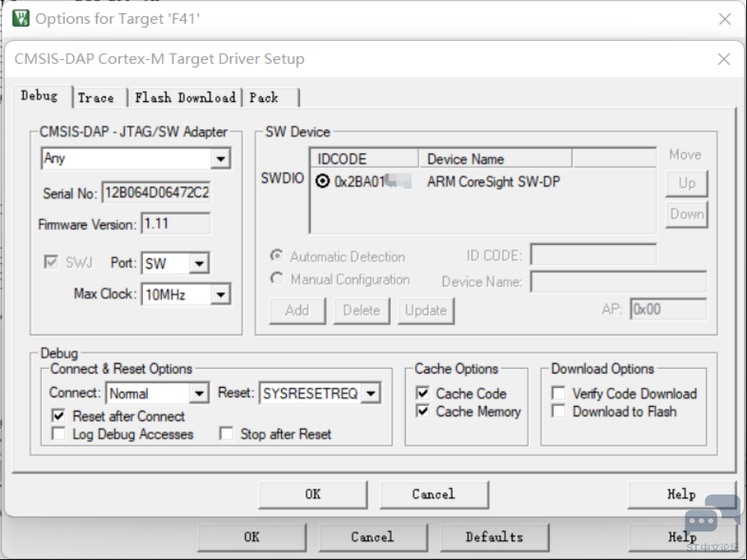Click OK in the Options for Target window
The height and width of the screenshot is (560, 747).
point(252,537)
